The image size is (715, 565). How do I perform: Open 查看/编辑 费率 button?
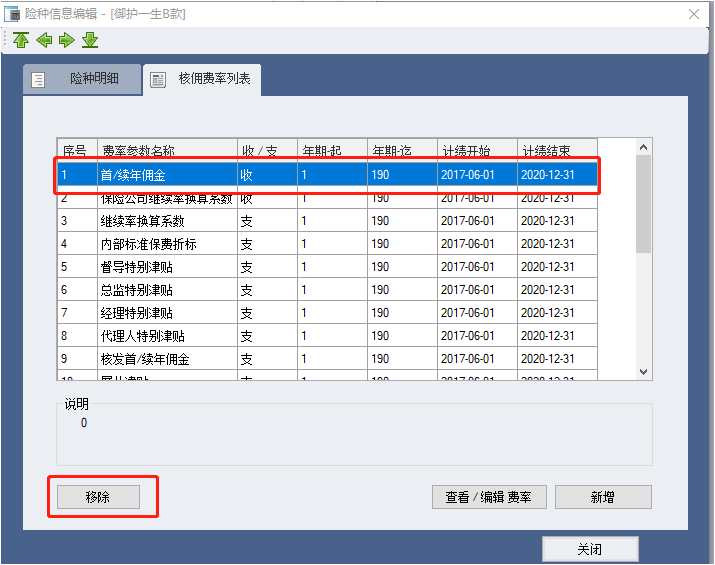[x=489, y=497]
